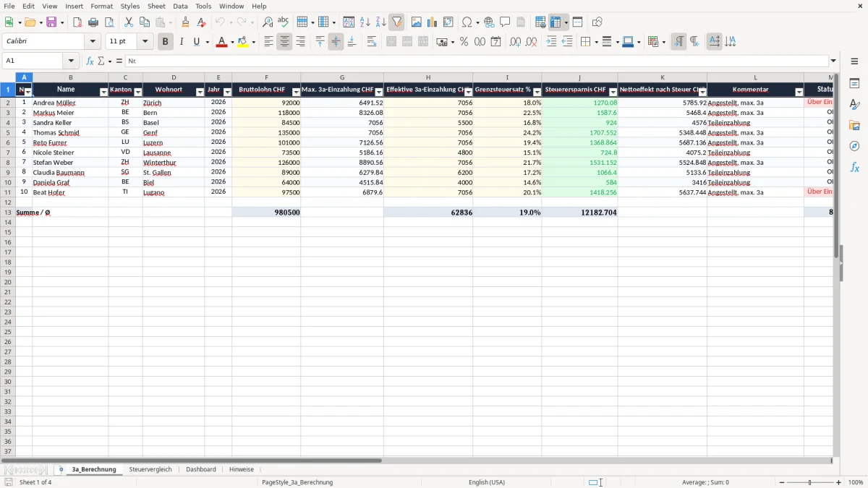The width and height of the screenshot is (868, 488).
Task: Toggle Wrap Text
Action: point(372,42)
